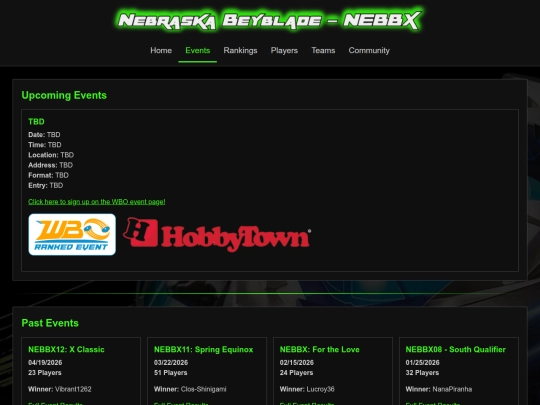Click the HobbyTown logo
This screenshot has height=405, width=540.
(x=217, y=235)
